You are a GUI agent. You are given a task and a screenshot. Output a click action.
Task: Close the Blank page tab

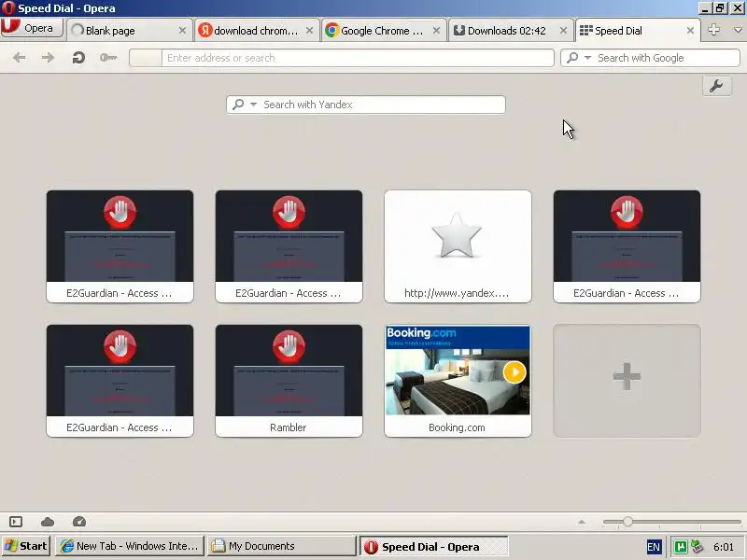click(x=182, y=31)
